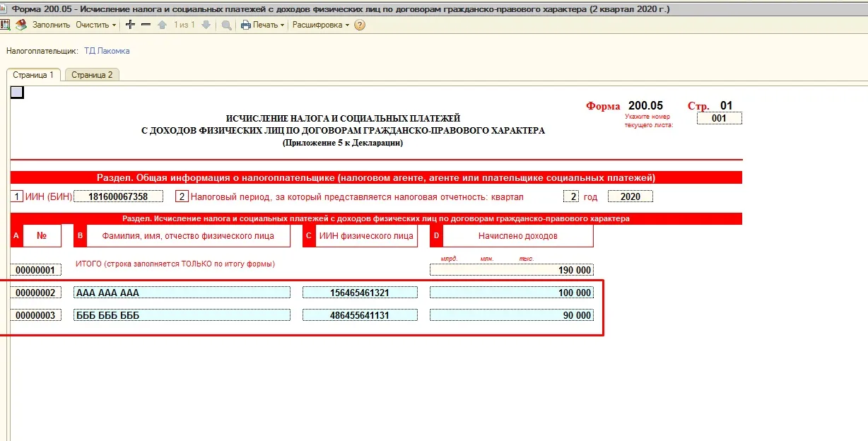Click the house icon in the toolbar
Image resolution: width=868 pixels, height=441 pixels.
click(20, 25)
